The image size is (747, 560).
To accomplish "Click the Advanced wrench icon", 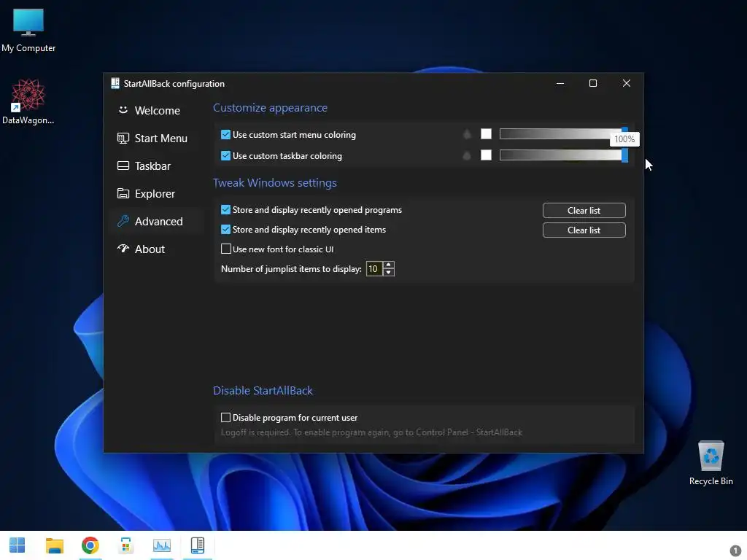I will [123, 221].
